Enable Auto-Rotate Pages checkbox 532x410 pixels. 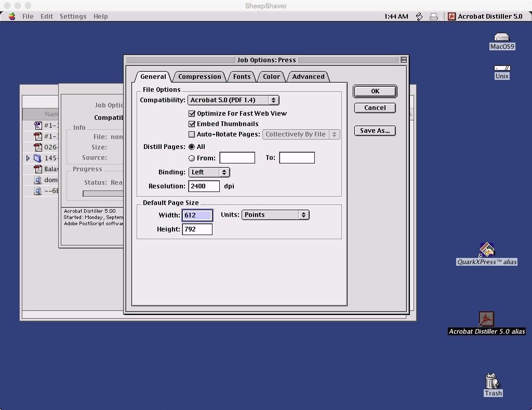coord(192,134)
